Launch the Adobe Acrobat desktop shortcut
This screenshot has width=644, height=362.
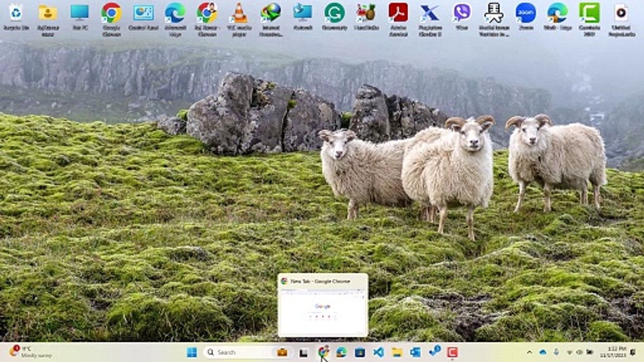click(398, 20)
